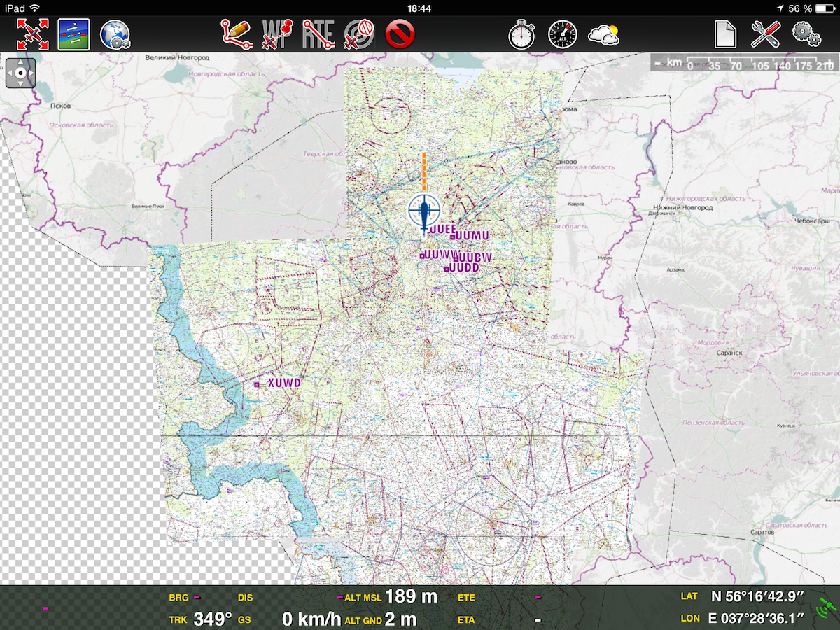Screen dimensions: 840x630
Task: Open the stopwatch timer
Action: 521,34
